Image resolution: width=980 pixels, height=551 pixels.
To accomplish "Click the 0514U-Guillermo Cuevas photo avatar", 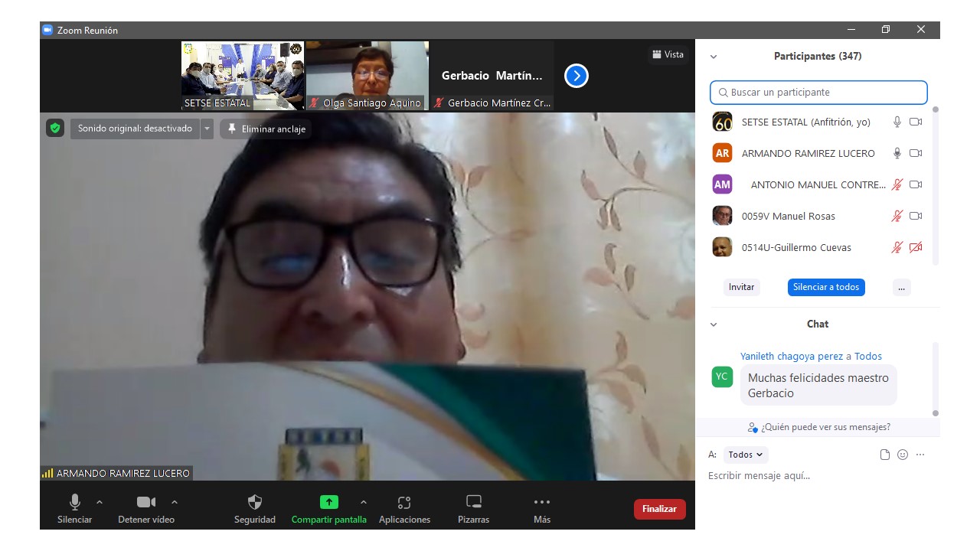I will pos(722,247).
